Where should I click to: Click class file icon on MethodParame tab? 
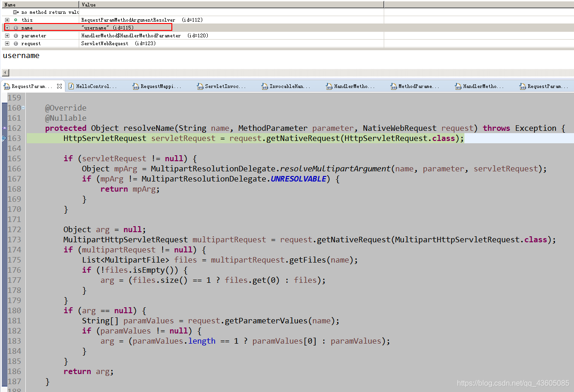point(393,86)
